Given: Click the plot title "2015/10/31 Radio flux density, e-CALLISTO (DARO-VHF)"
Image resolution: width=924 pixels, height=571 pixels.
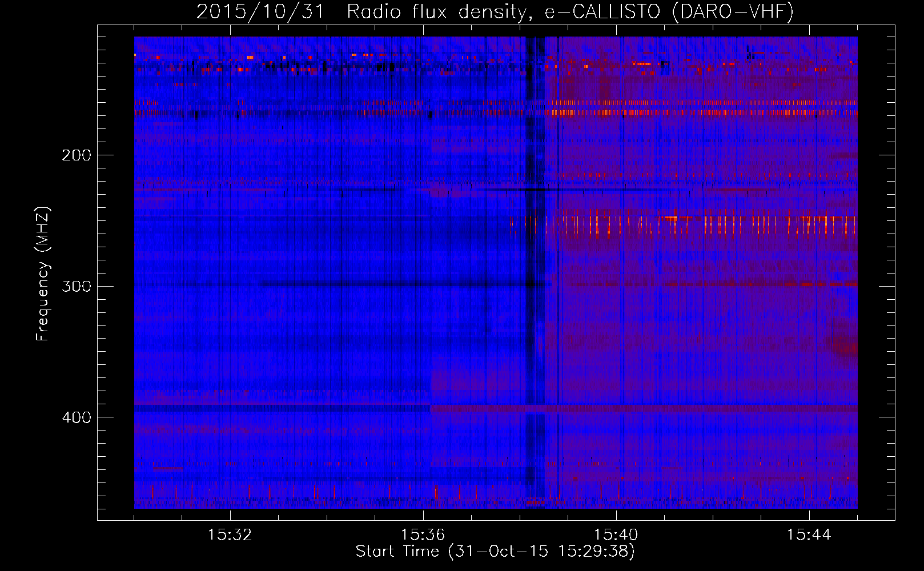Looking at the screenshot, I should [x=495, y=11].
